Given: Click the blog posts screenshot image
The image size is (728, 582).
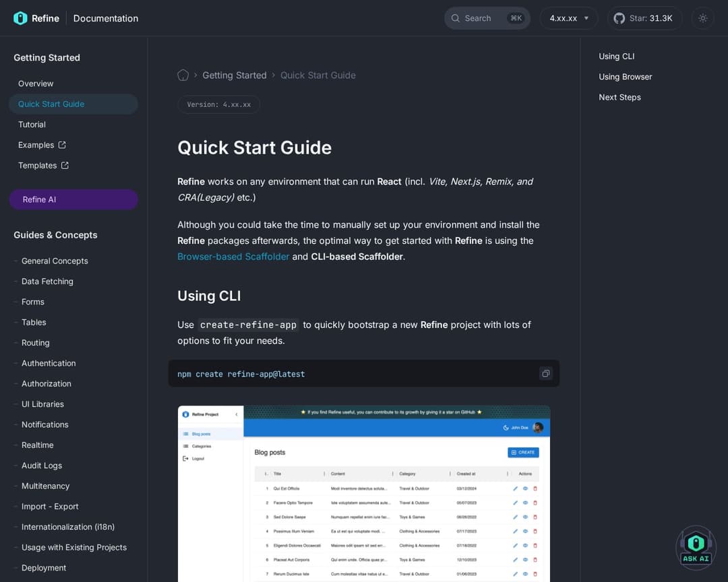Looking at the screenshot, I should (363, 493).
